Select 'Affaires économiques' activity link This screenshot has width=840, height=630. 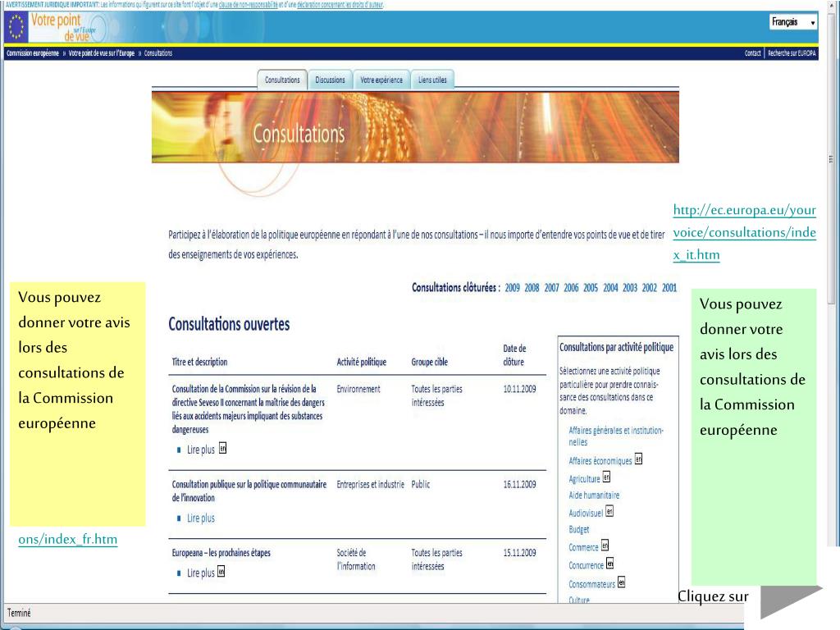pyautogui.click(x=600, y=461)
